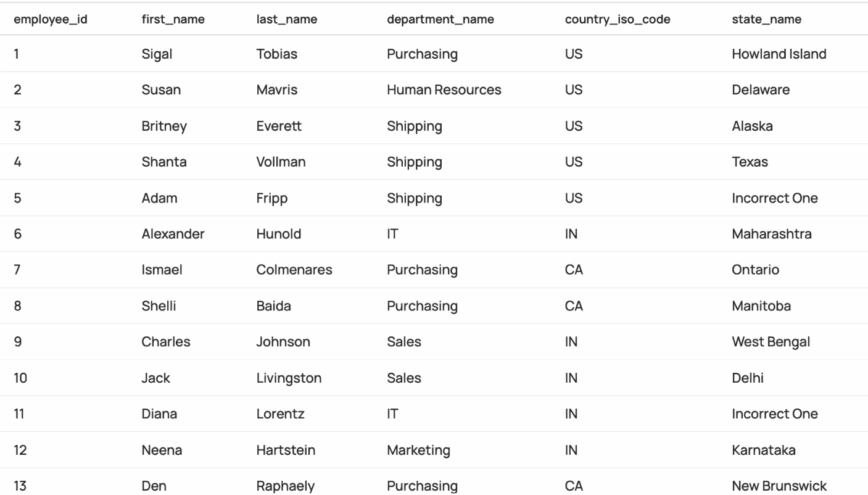The height and width of the screenshot is (495, 868).
Task: Click last name Vollman
Action: (x=281, y=162)
